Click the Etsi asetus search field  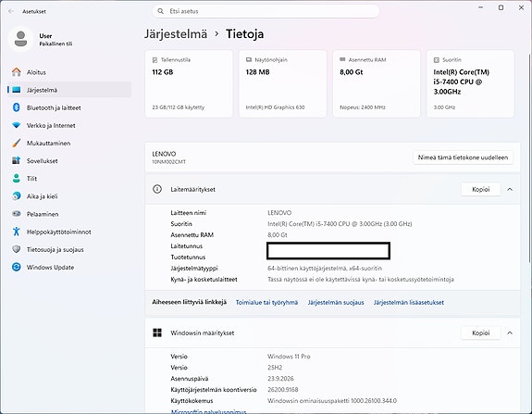[266, 11]
